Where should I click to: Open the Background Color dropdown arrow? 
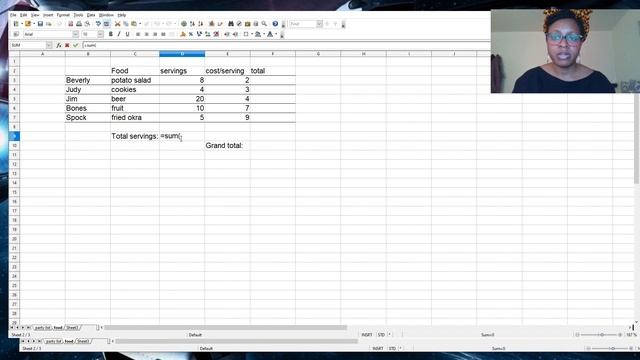(x=264, y=34)
